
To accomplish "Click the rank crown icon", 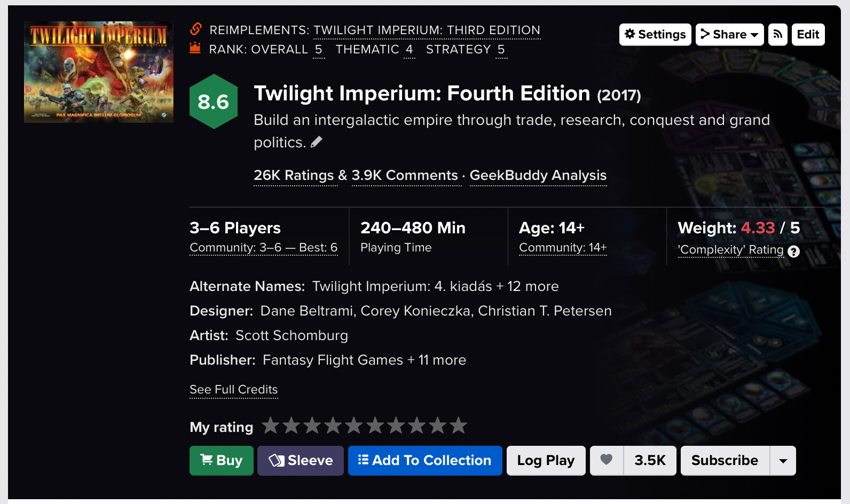I will click(195, 48).
